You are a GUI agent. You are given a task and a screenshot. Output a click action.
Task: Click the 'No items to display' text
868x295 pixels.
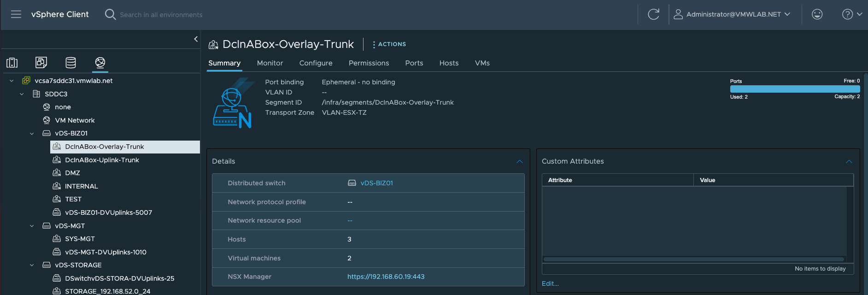(x=820, y=269)
